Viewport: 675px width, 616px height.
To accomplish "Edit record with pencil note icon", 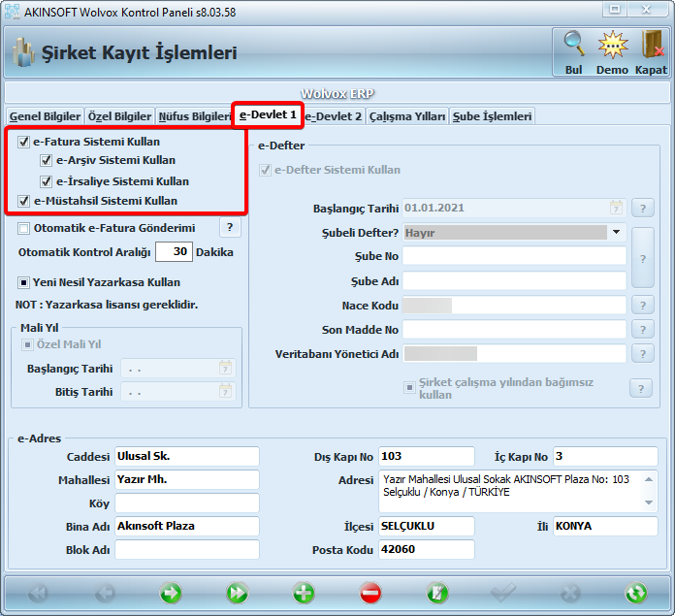I will pyautogui.click(x=437, y=593).
